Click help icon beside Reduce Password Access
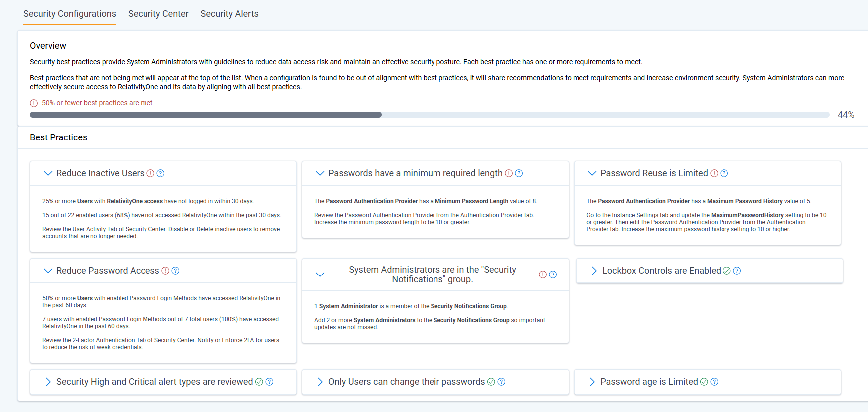Viewport: 868px width, 412px height. tap(175, 271)
